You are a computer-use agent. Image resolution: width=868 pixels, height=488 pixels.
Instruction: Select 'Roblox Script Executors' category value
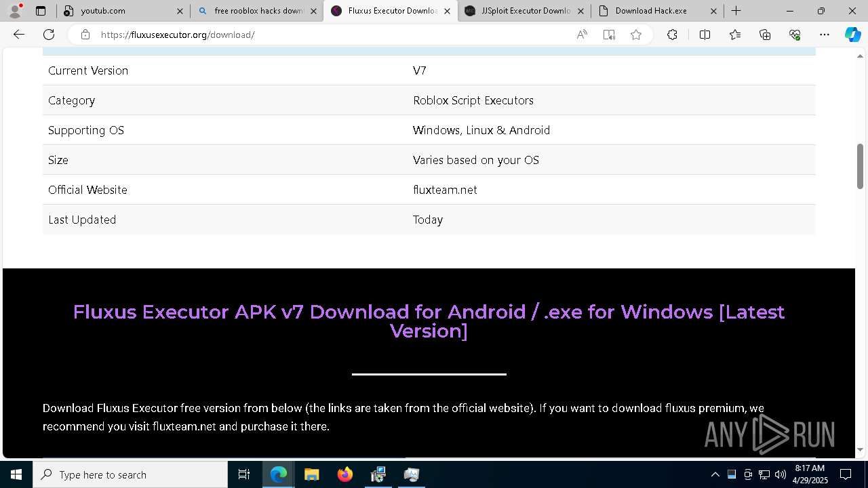click(x=473, y=100)
